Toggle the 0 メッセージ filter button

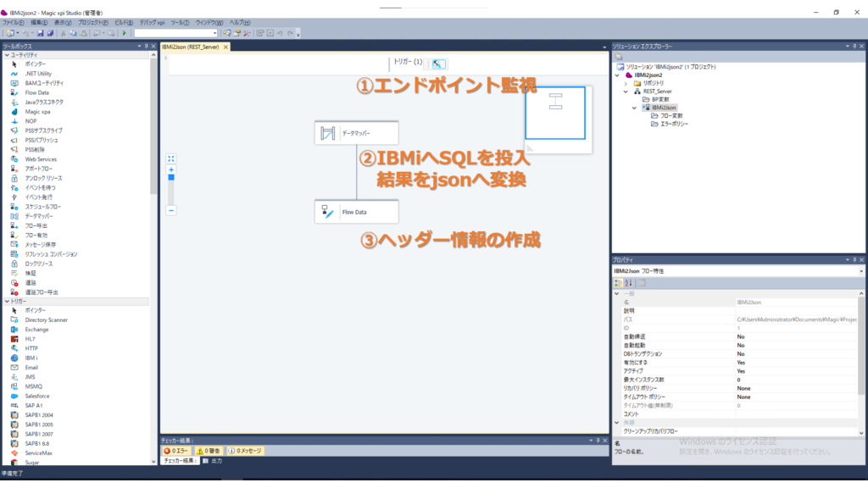pos(245,451)
